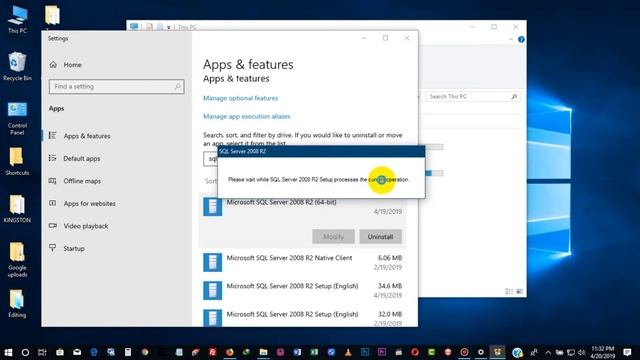Collapse the ribbon in This PC window
640x360 pixels.
point(511,40)
